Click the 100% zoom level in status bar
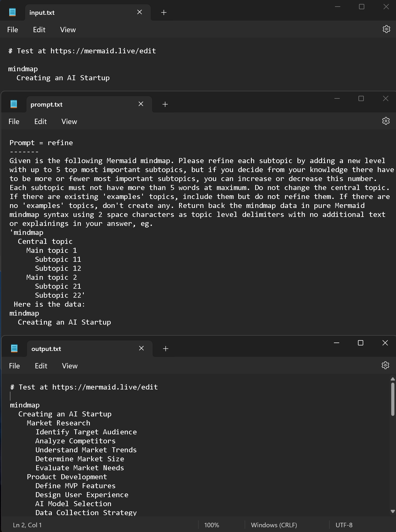 click(x=212, y=525)
